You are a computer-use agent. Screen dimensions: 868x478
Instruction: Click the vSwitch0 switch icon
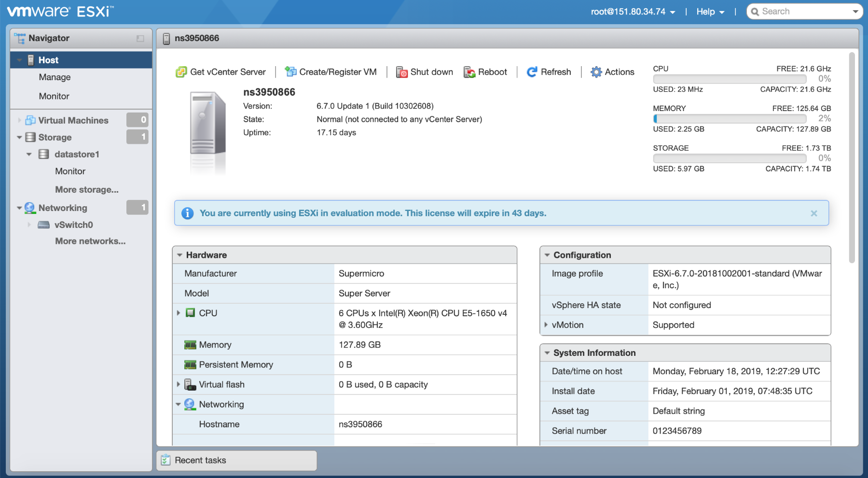point(43,225)
